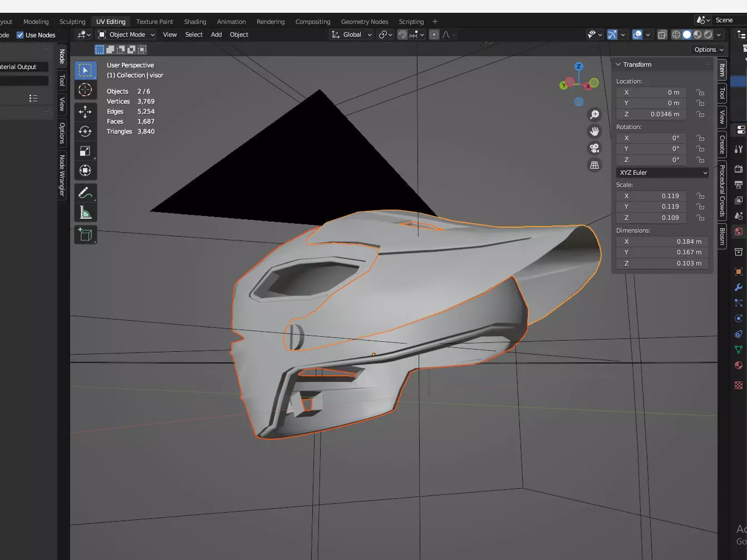This screenshot has height=560, width=747.
Task: Open Object properties tab (orange square)
Action: (x=739, y=272)
